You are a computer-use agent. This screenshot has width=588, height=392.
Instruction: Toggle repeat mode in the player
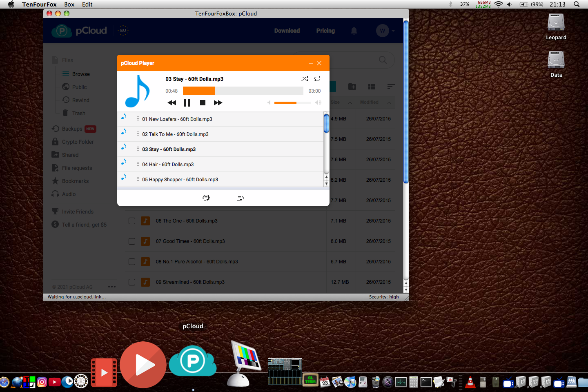pyautogui.click(x=317, y=78)
